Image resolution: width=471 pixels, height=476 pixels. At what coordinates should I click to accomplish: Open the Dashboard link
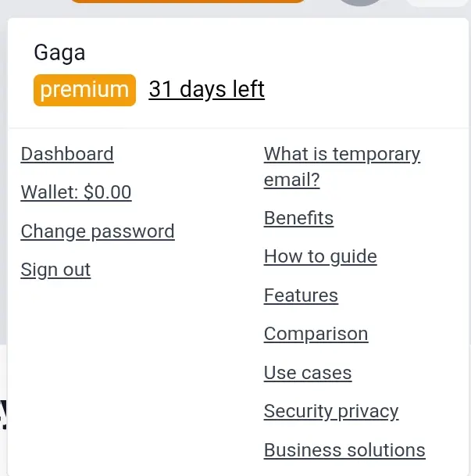point(67,154)
